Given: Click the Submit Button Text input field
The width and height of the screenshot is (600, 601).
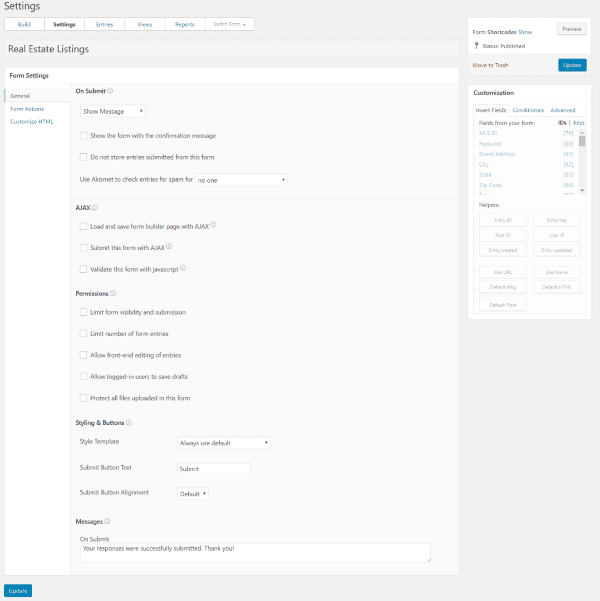Looking at the screenshot, I should click(213, 468).
